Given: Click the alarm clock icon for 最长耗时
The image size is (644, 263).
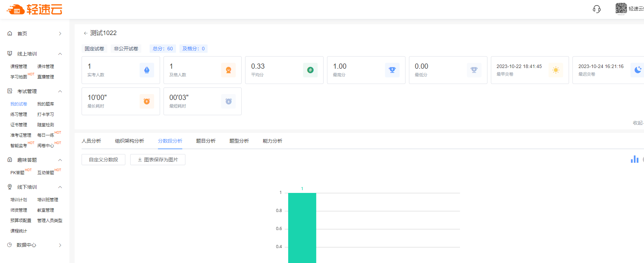Looking at the screenshot, I should 147,101.
